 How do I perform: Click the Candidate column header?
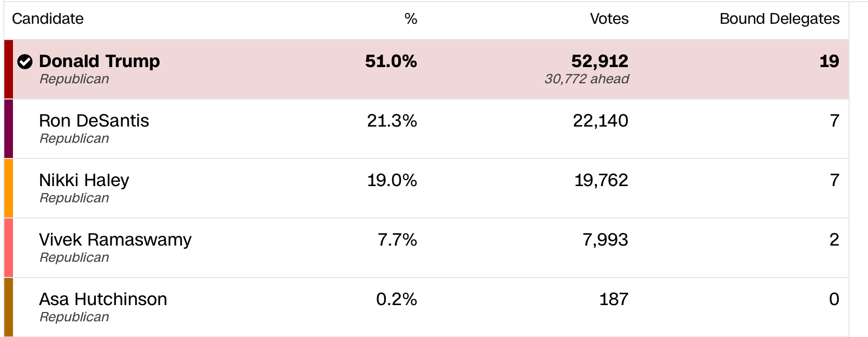tap(48, 19)
